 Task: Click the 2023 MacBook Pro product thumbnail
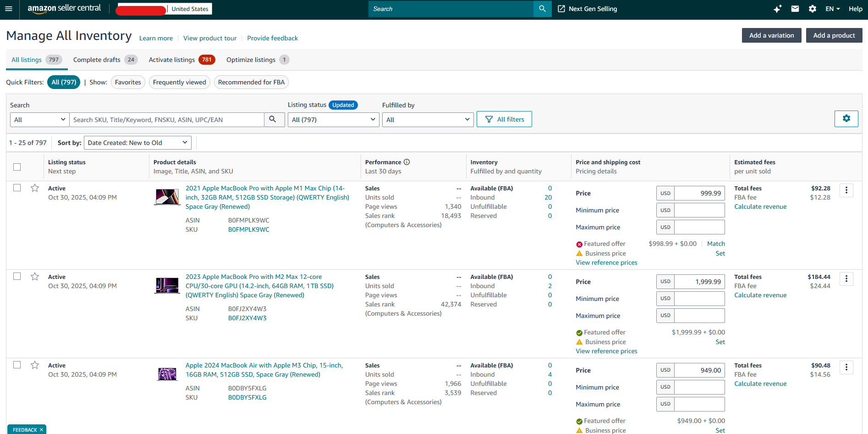167,285
